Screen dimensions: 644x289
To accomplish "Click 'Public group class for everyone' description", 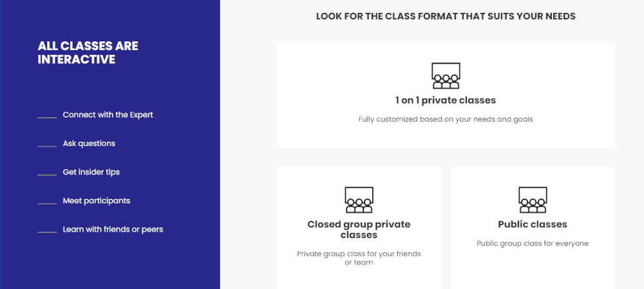I will 533,243.
